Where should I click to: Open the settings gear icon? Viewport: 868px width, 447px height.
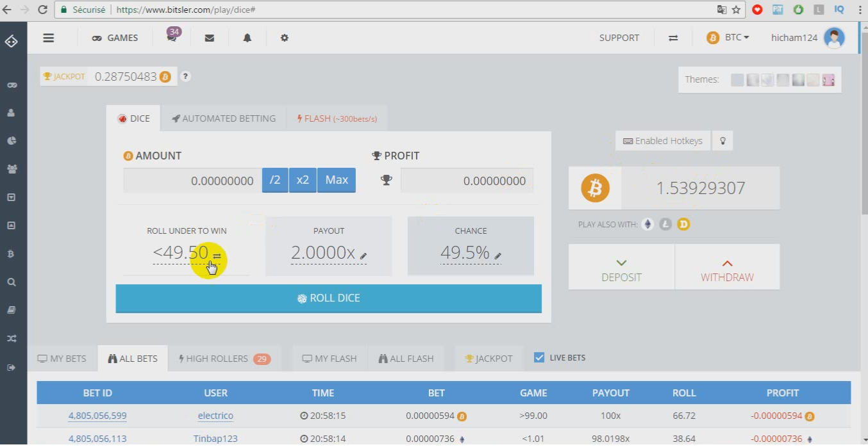click(285, 38)
